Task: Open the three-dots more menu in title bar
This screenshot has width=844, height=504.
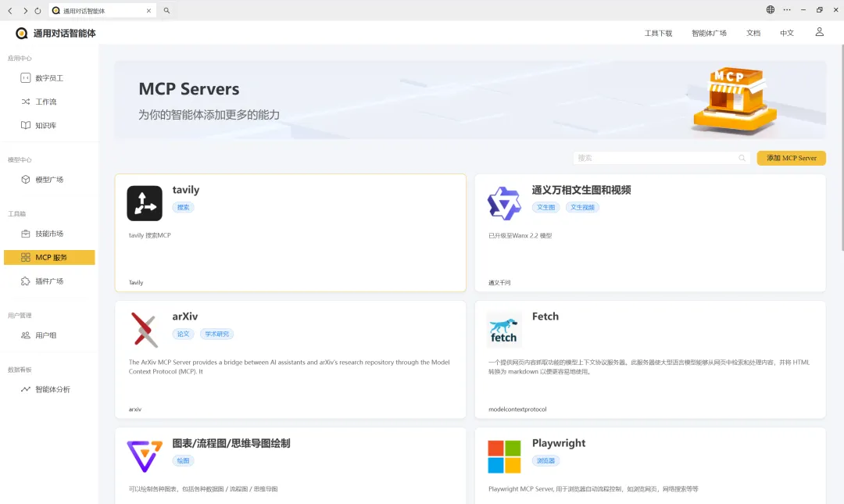Action: coord(787,9)
